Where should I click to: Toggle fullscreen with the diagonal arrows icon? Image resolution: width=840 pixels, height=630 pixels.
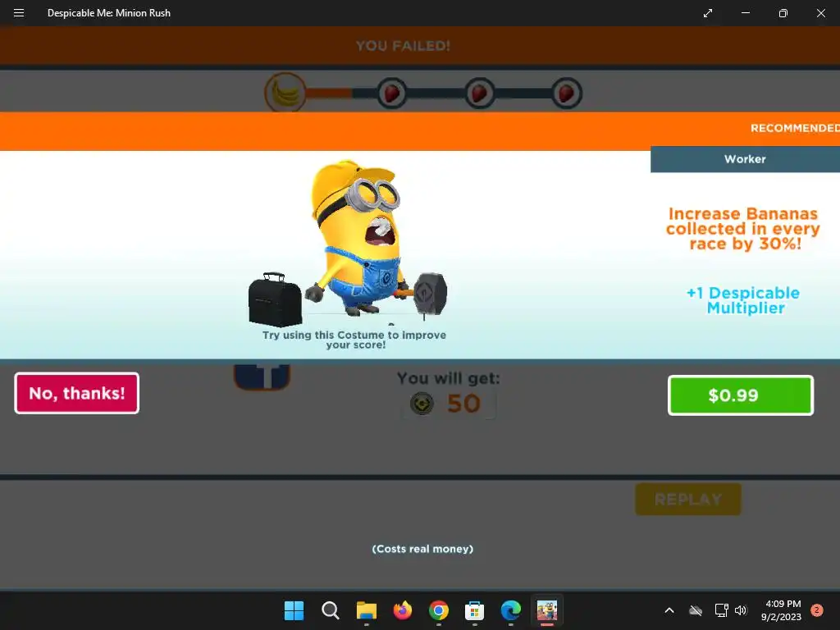click(708, 13)
